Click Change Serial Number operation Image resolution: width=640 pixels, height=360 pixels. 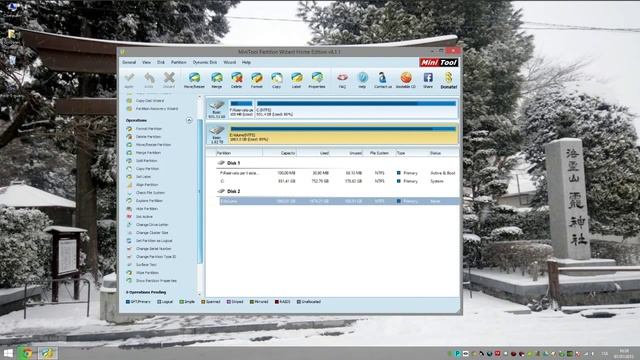[x=153, y=249]
